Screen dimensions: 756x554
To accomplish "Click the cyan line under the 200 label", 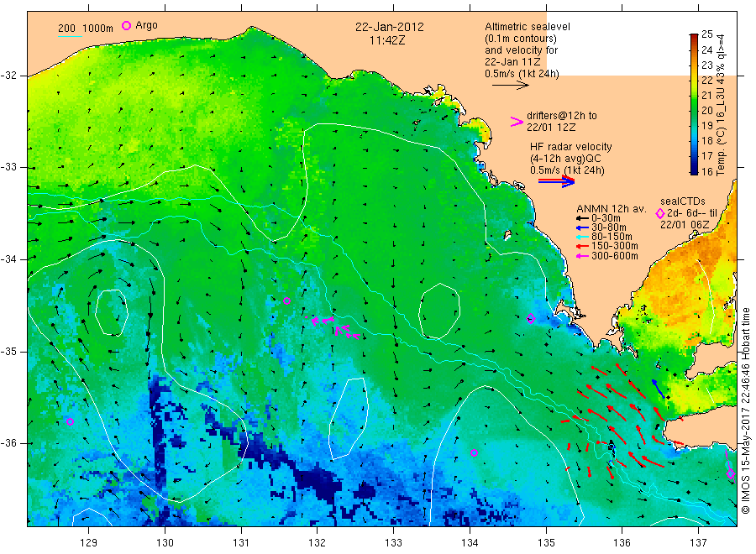I will click(70, 36).
